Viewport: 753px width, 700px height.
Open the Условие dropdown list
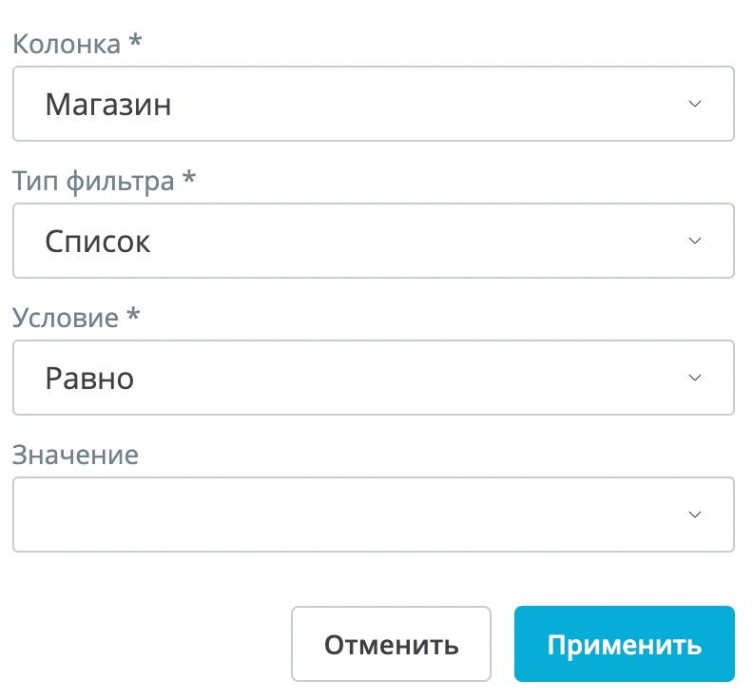pos(373,378)
